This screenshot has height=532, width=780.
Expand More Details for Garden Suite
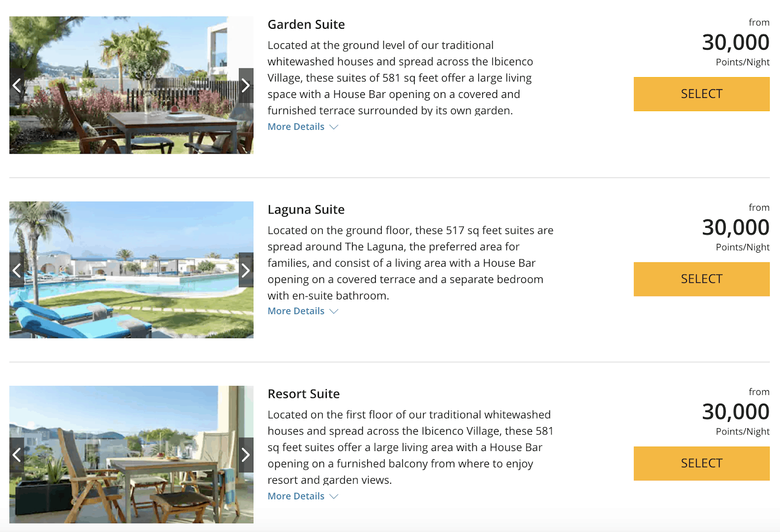(303, 127)
